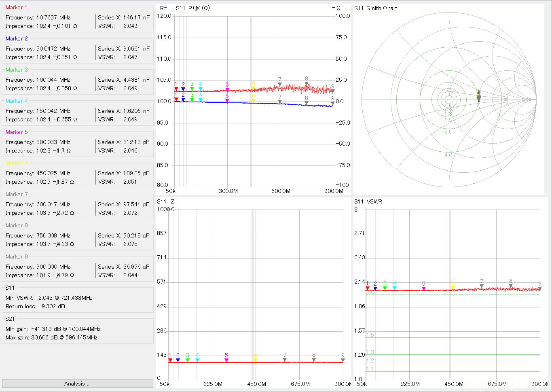Click red marker 1 in |Z| chart
This screenshot has height=392, width=552.
pyautogui.click(x=170, y=360)
